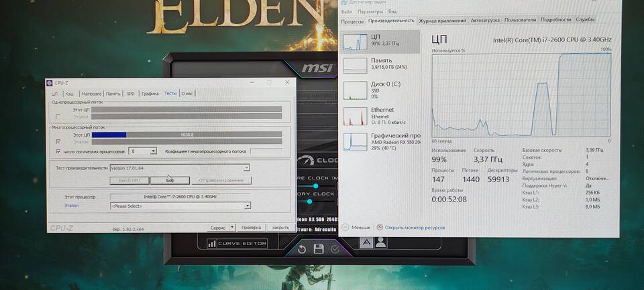Click the CPU-Z app icon in title bar

[x=50, y=83]
